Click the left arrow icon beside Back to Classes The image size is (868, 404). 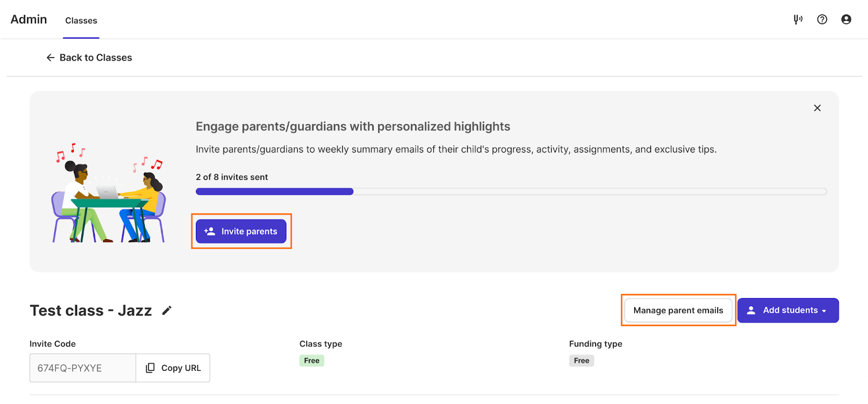click(50, 58)
